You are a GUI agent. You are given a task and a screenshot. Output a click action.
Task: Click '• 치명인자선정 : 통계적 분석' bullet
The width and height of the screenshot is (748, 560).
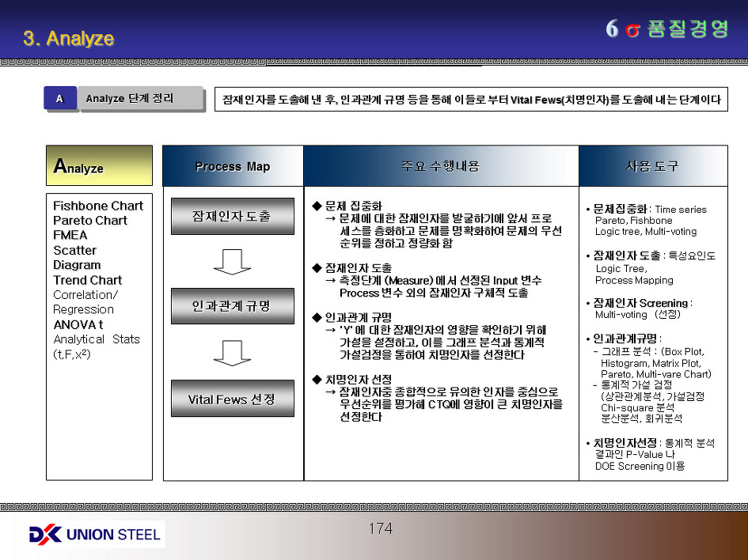coord(650,443)
